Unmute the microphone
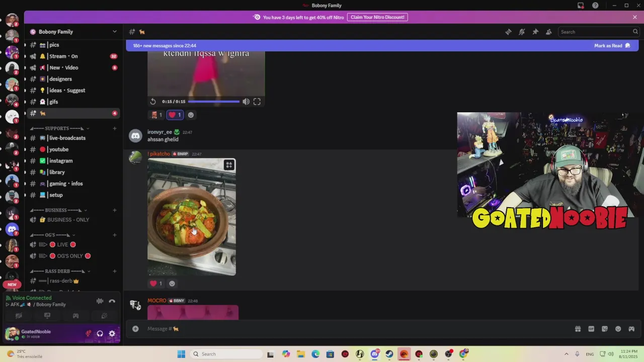Screen dimensions: 644x362 (x=89, y=333)
